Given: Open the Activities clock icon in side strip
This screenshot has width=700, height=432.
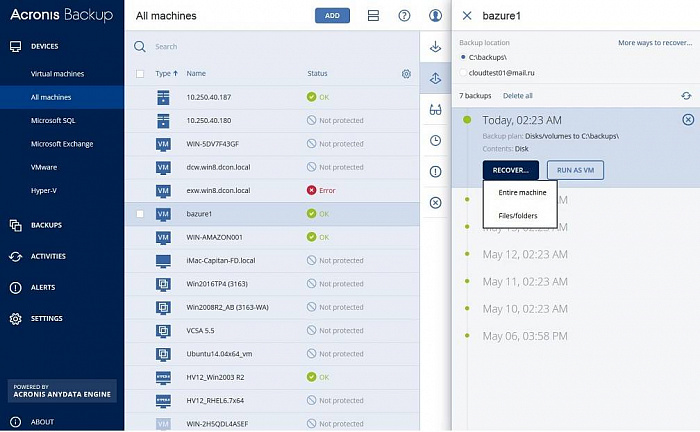Looking at the screenshot, I should tap(435, 141).
